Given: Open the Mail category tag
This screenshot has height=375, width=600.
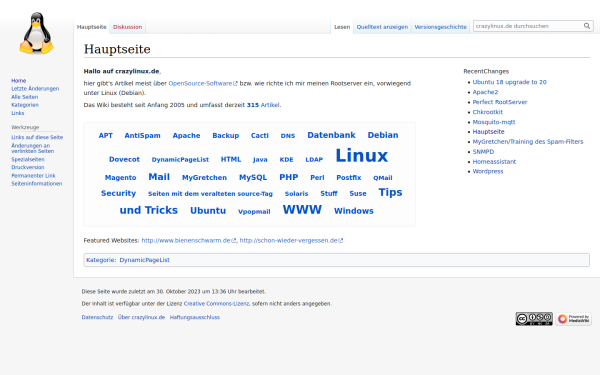Looking at the screenshot, I should (159, 177).
